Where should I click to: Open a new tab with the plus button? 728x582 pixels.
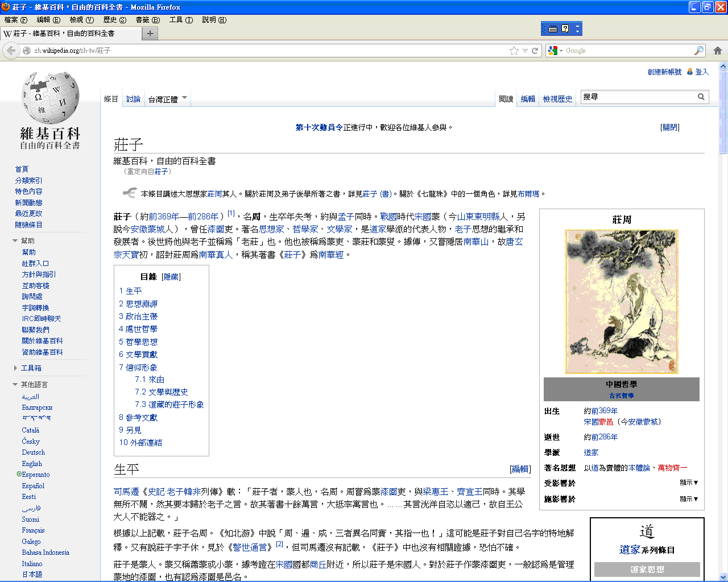pyautogui.click(x=150, y=34)
